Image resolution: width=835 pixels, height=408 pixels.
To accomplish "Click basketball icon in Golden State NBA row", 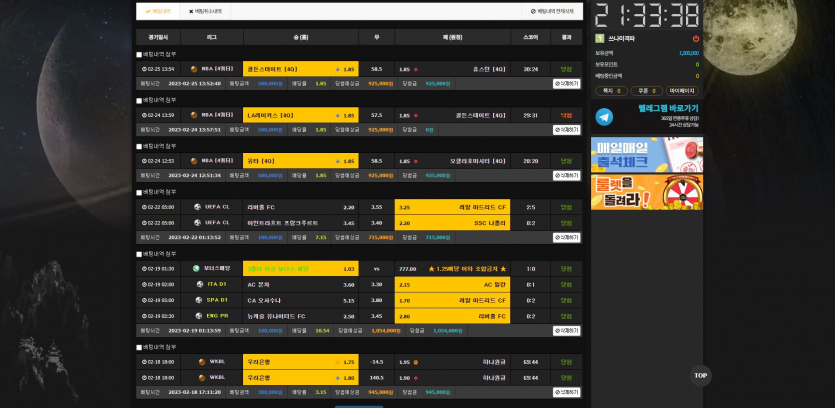I will [x=194, y=69].
